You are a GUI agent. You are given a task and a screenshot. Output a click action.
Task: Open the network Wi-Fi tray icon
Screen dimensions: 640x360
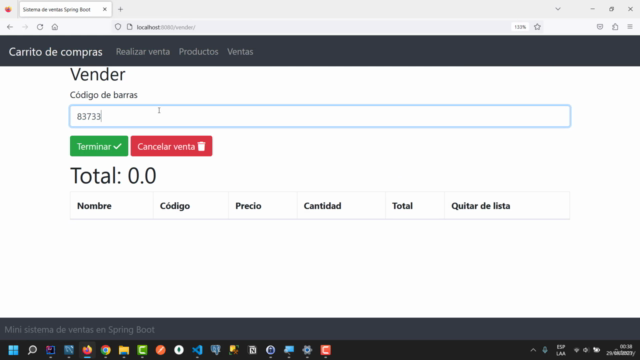tap(576, 350)
